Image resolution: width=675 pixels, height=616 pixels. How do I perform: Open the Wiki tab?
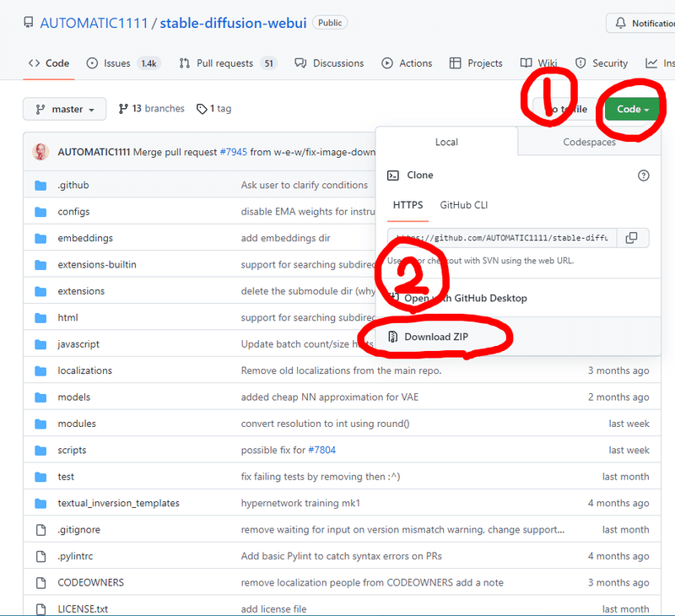(x=538, y=63)
